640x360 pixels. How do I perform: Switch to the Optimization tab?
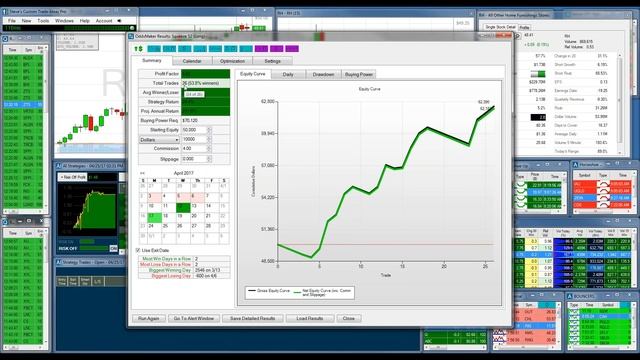pyautogui.click(x=232, y=61)
